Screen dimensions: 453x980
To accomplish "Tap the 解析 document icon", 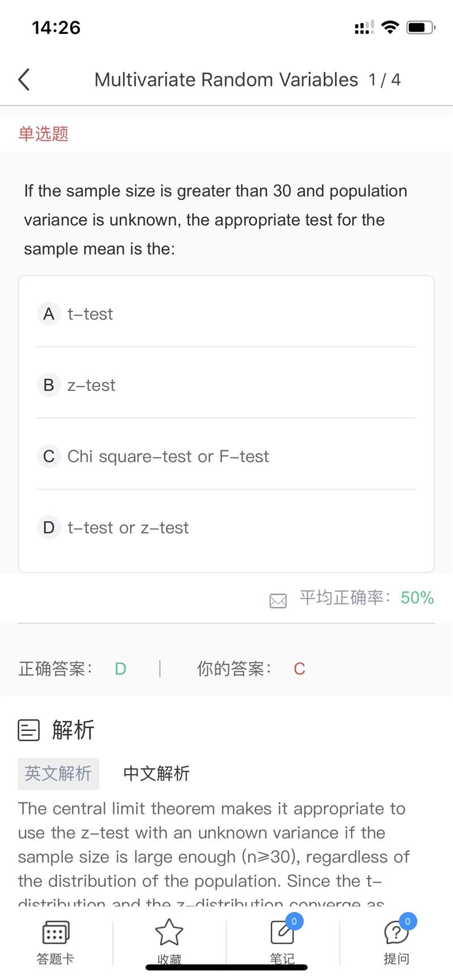I will tap(29, 730).
